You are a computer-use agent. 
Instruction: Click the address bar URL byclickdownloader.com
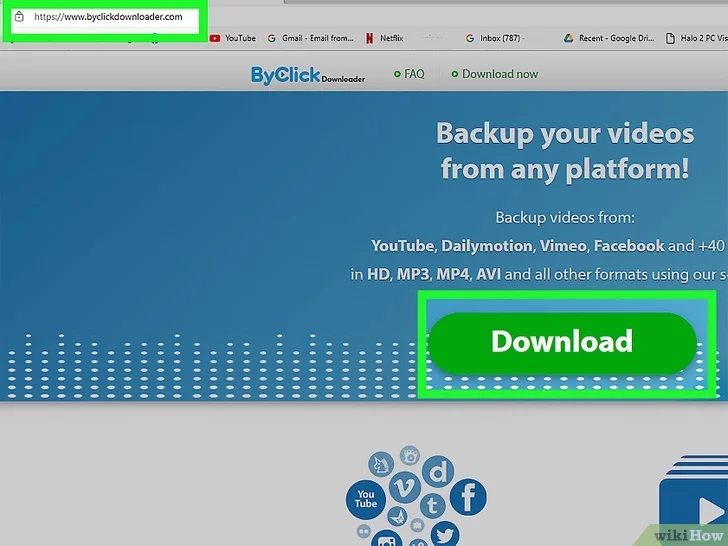click(x=108, y=17)
